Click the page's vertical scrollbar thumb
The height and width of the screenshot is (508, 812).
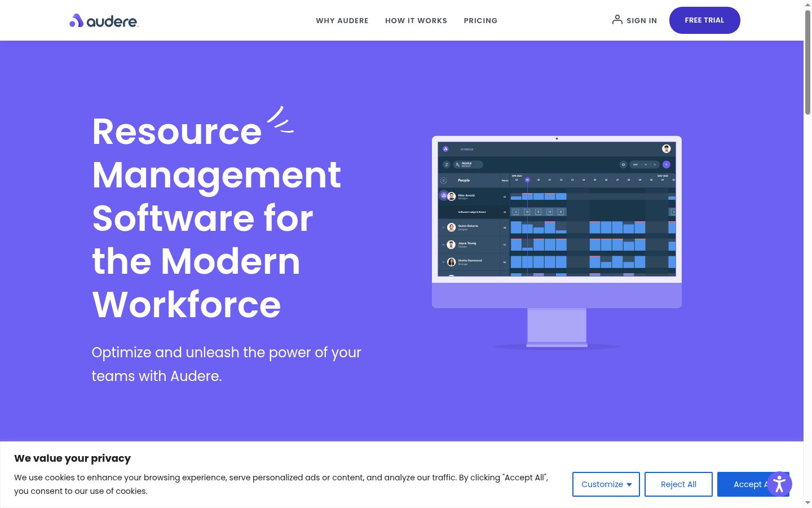[x=807, y=62]
